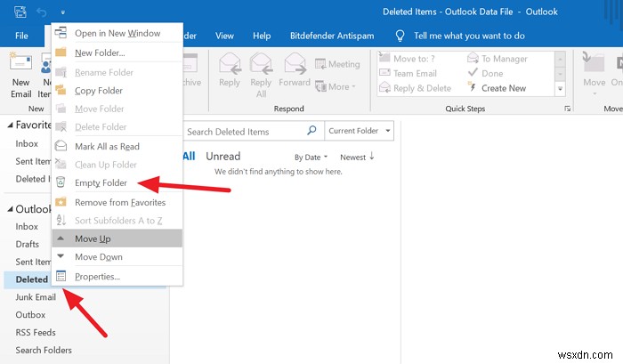Select the To Manager quick step

pos(498,59)
